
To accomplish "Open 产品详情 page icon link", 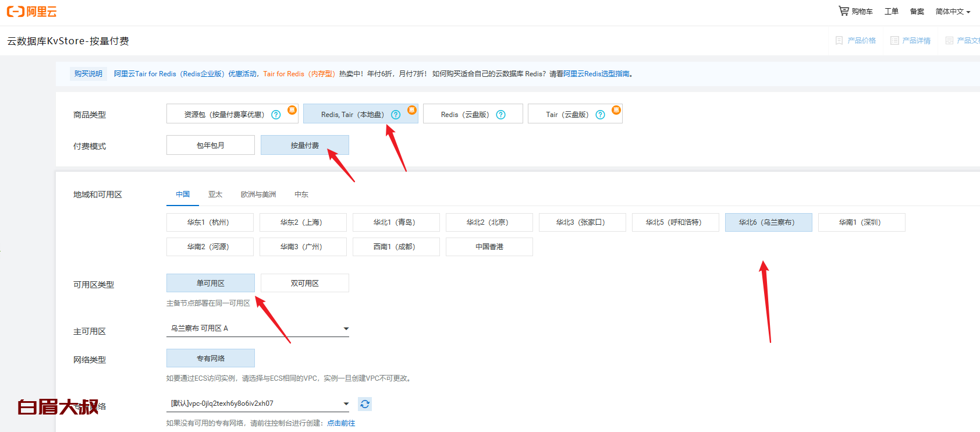I will tap(910, 41).
